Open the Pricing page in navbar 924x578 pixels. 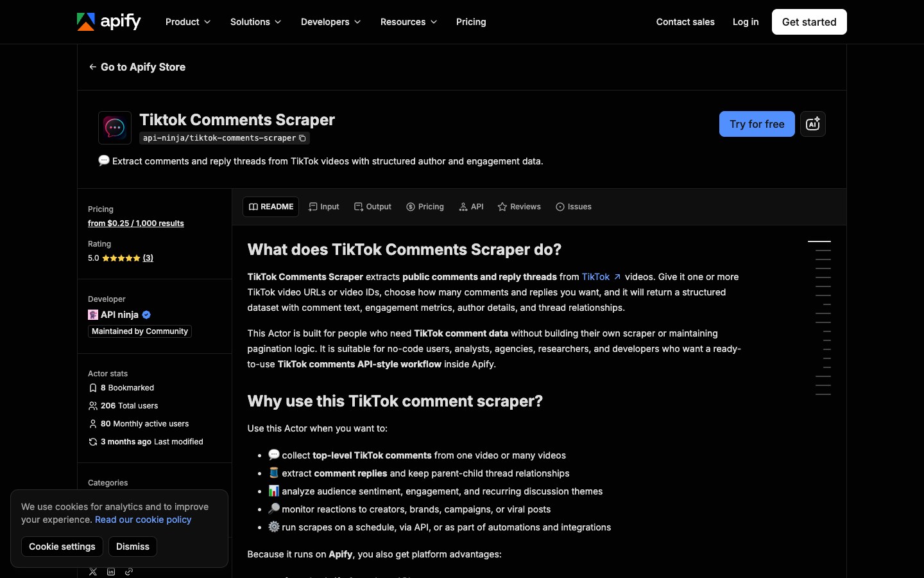(471, 22)
